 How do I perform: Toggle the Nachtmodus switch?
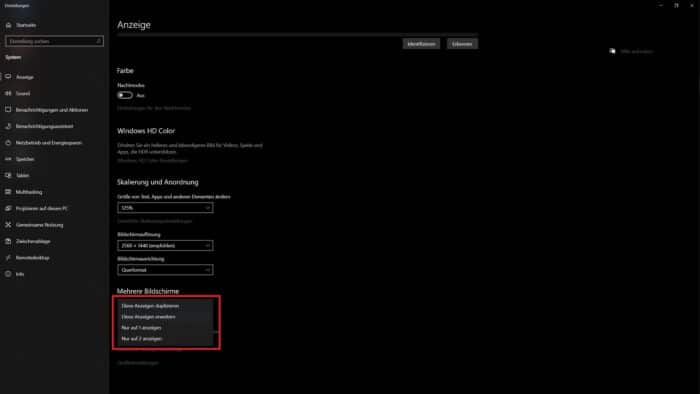125,95
